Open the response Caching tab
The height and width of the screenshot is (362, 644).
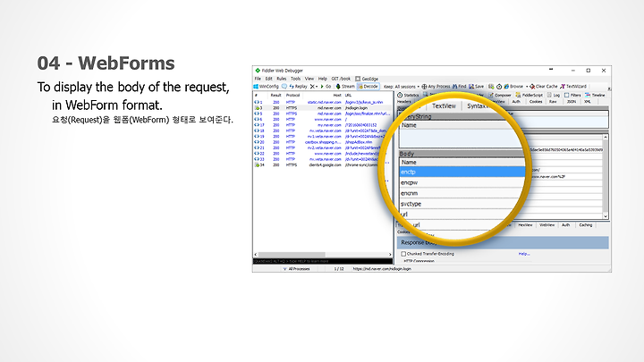coord(586,225)
